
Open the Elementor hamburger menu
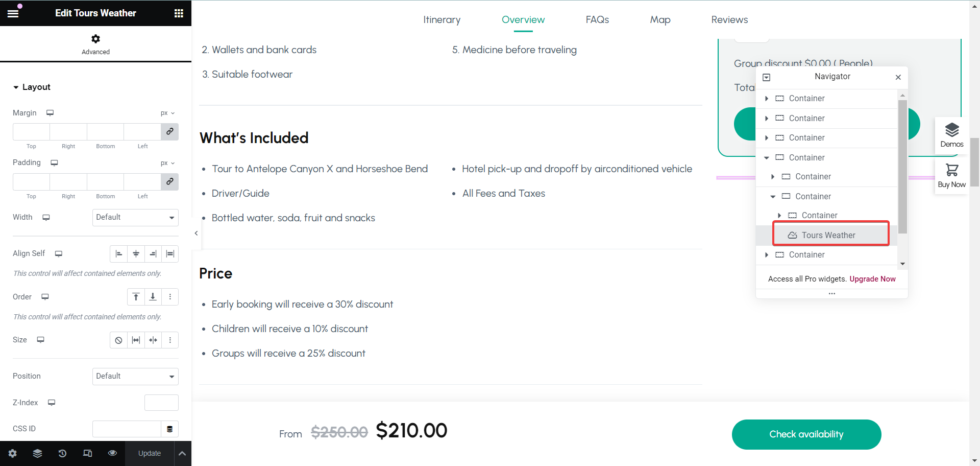pyautogui.click(x=13, y=13)
